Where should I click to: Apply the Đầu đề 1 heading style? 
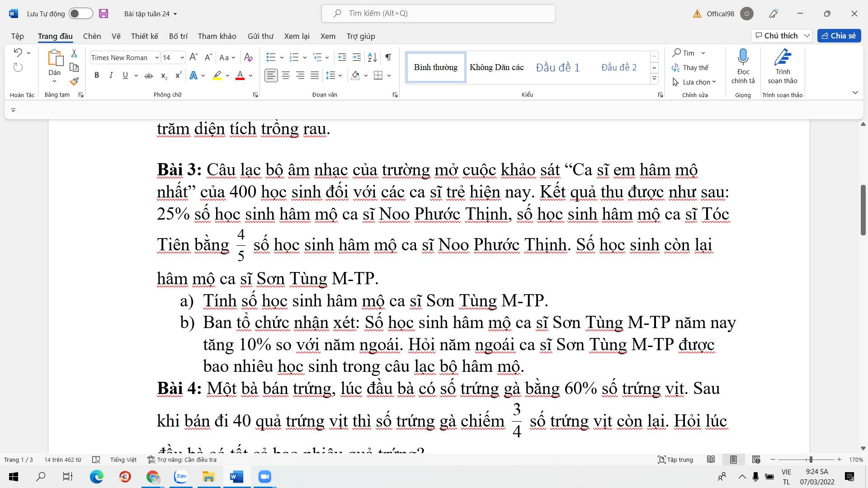click(x=557, y=67)
